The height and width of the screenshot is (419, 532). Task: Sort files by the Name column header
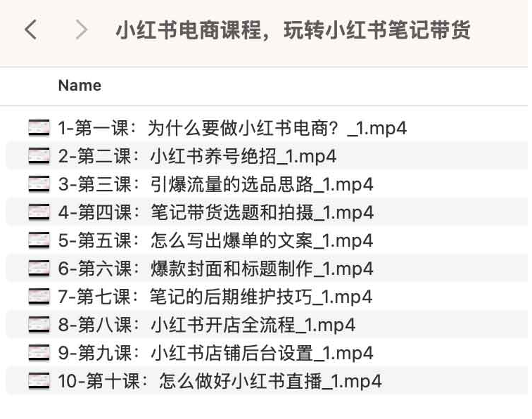click(80, 86)
